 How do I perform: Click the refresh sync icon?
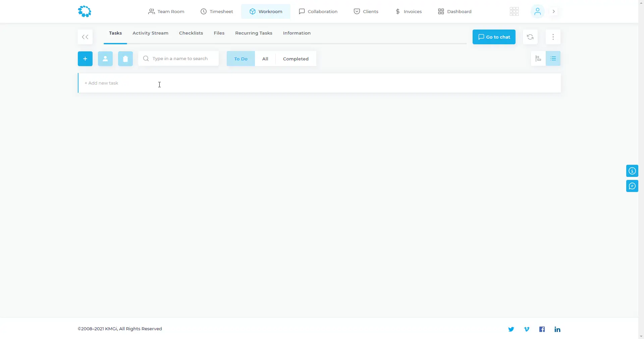pyautogui.click(x=530, y=37)
